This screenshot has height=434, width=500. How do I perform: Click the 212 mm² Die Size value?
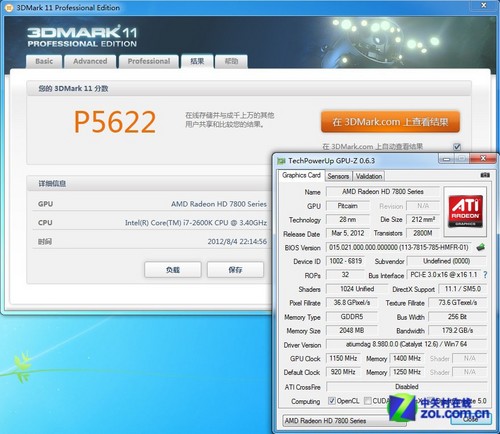[x=423, y=220]
